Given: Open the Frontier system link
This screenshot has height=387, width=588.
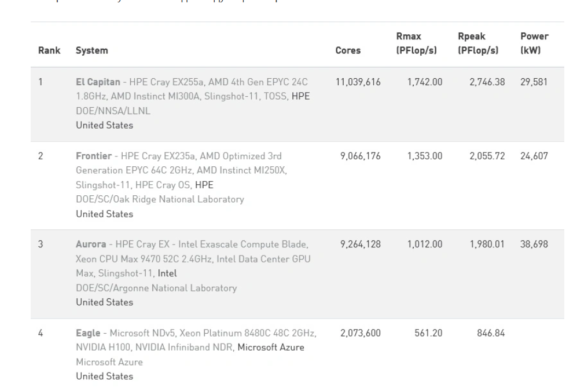Looking at the screenshot, I should pos(93,156).
